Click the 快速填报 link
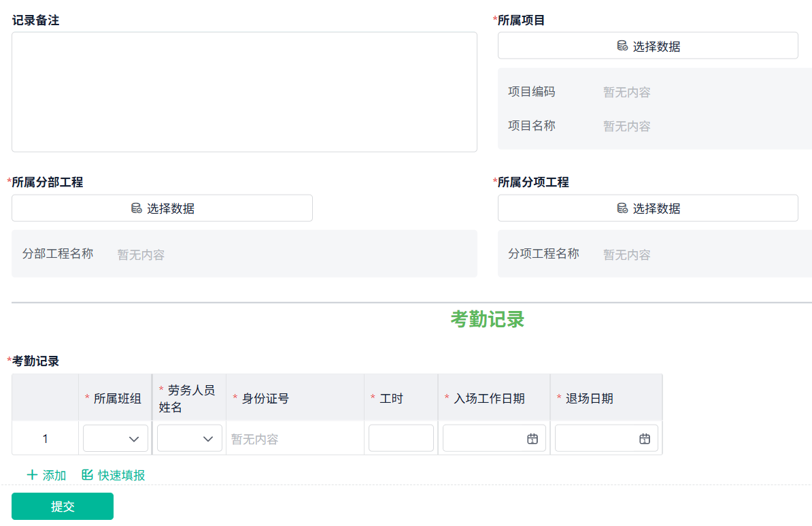 point(121,475)
